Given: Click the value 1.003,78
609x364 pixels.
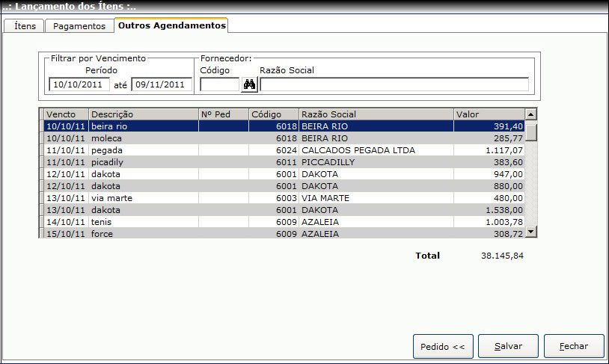Looking at the screenshot, I should 504,222.
